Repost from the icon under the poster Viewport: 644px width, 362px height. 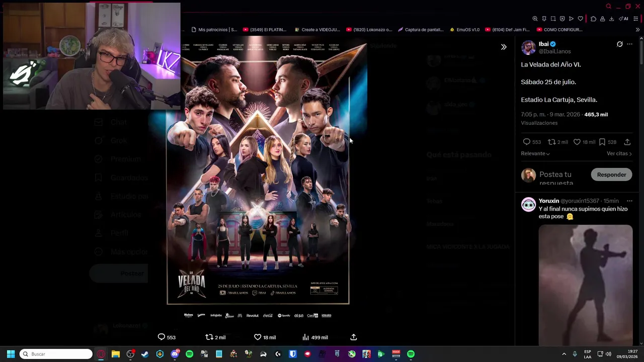[215, 337]
